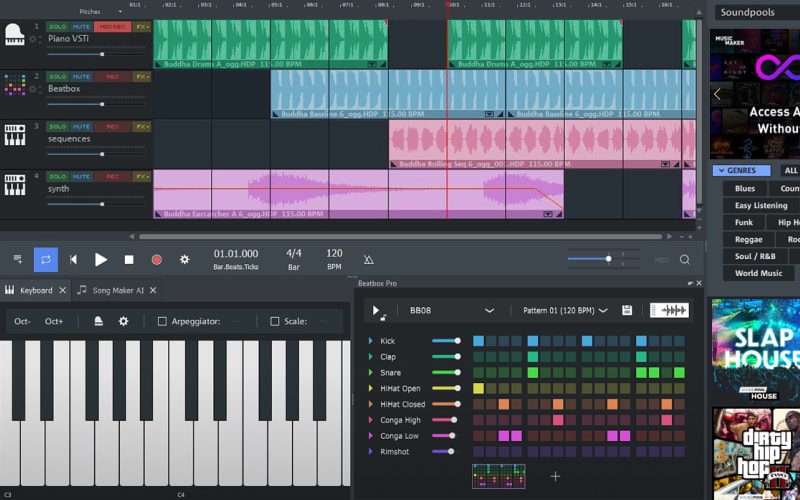Solo the synth track

(58, 177)
